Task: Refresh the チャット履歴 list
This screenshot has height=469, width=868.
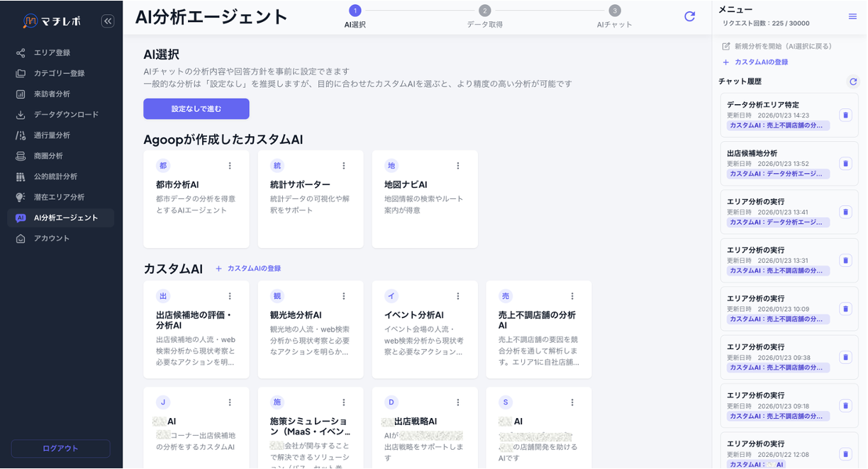Action: coord(854,81)
